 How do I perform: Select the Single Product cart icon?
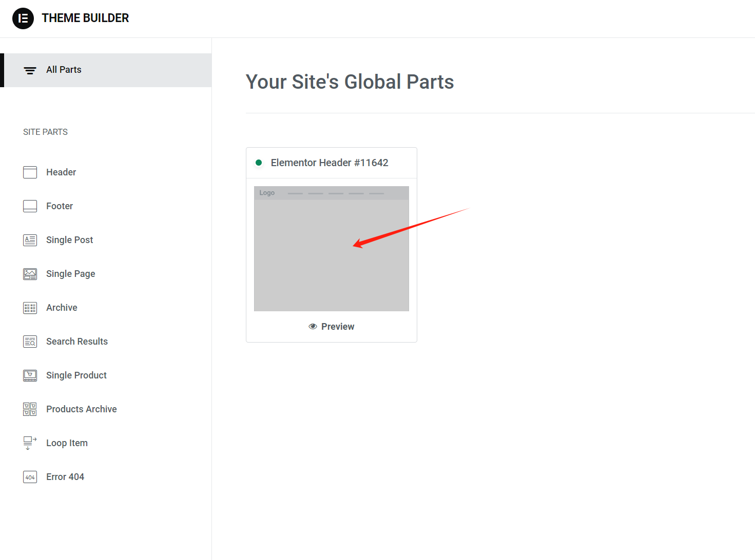[30, 375]
